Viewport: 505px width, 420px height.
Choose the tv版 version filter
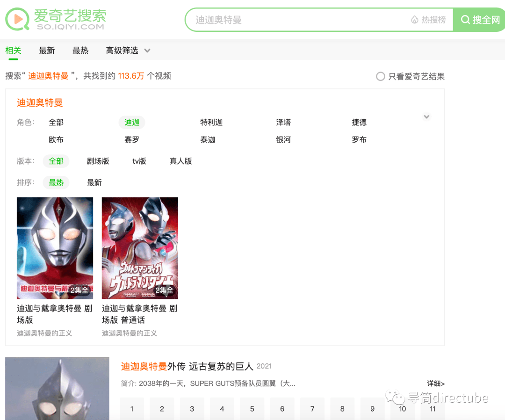[139, 161]
